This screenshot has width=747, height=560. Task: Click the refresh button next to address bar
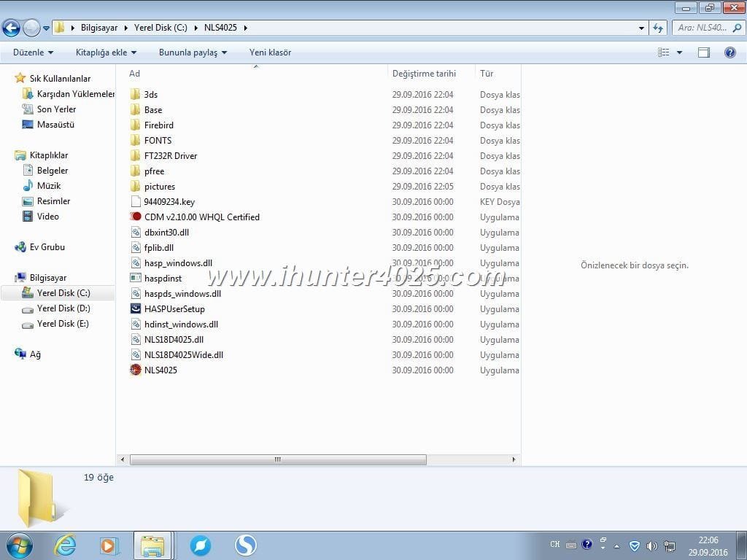click(658, 28)
